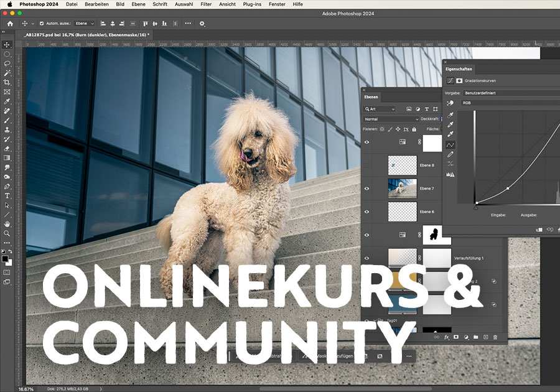The width and height of the screenshot is (560, 392).
Task: Click the foreground color swatch
Action: [5, 258]
